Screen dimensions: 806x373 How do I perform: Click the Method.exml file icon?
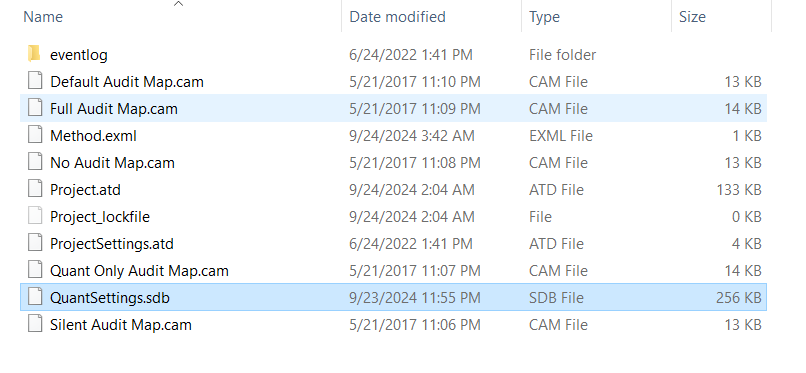34,136
